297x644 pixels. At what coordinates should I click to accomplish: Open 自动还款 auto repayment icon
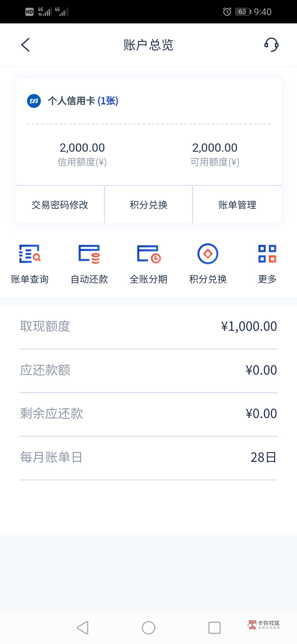point(89,254)
